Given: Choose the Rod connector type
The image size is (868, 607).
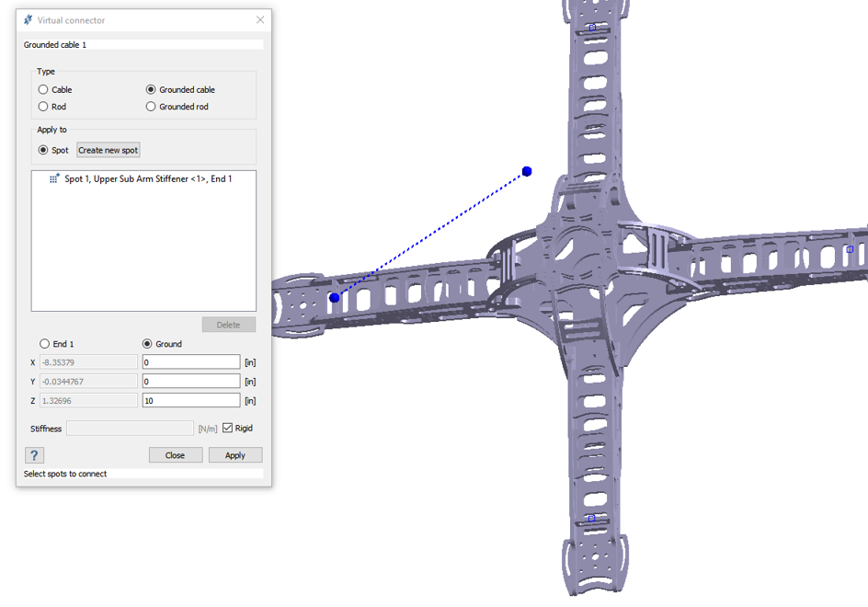Looking at the screenshot, I should pyautogui.click(x=43, y=107).
